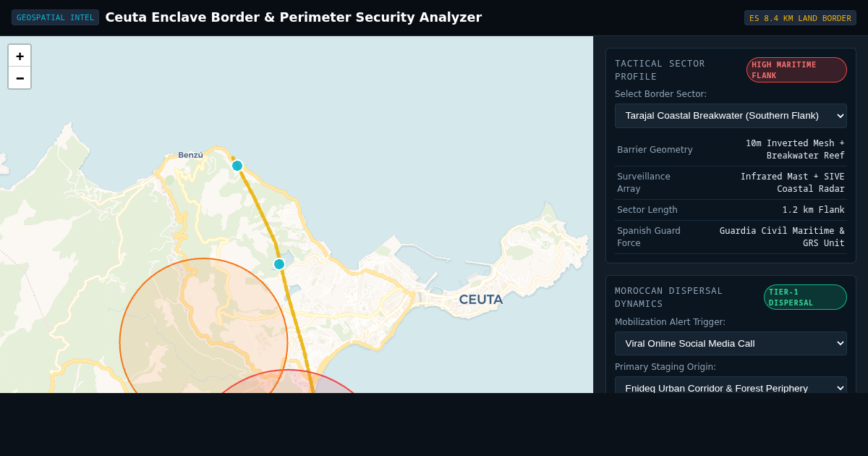
Task: Click the Moroccan Dispersal Dynamics heading
Action: (668, 297)
